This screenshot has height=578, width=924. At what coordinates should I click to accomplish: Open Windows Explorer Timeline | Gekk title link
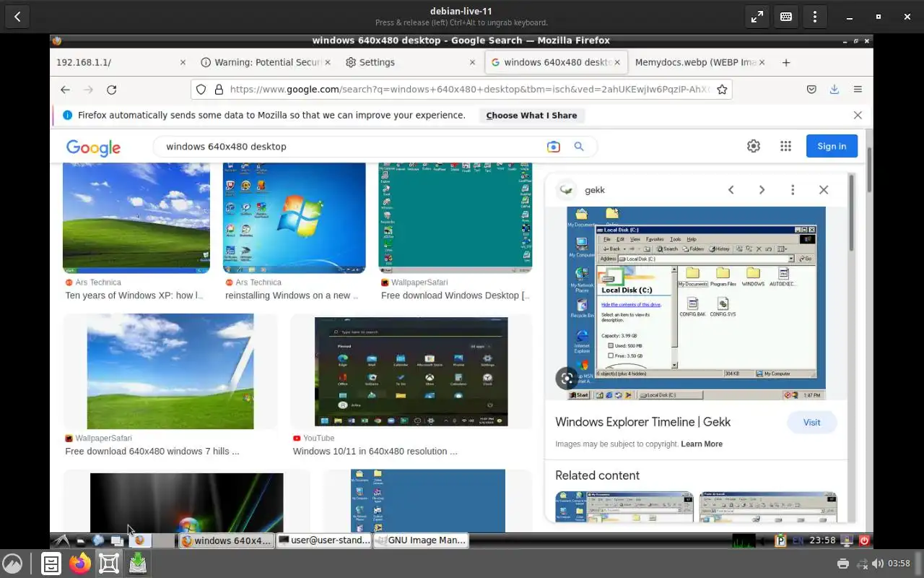point(642,422)
